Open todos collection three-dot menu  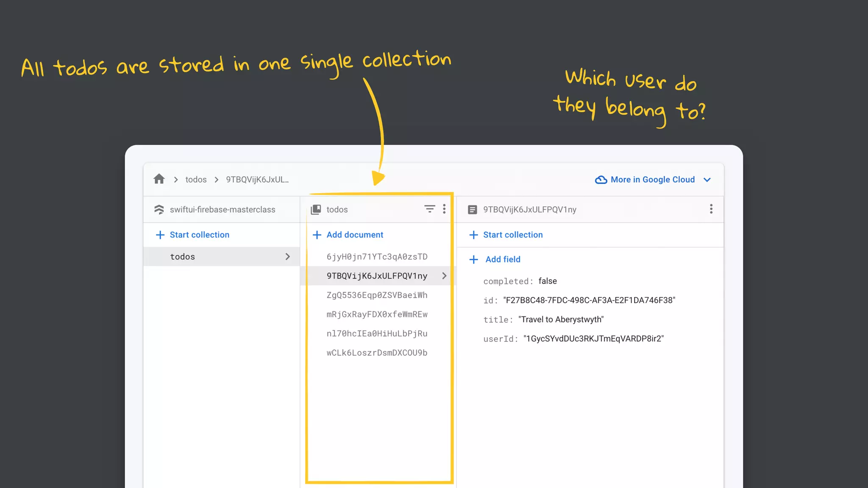click(x=444, y=209)
